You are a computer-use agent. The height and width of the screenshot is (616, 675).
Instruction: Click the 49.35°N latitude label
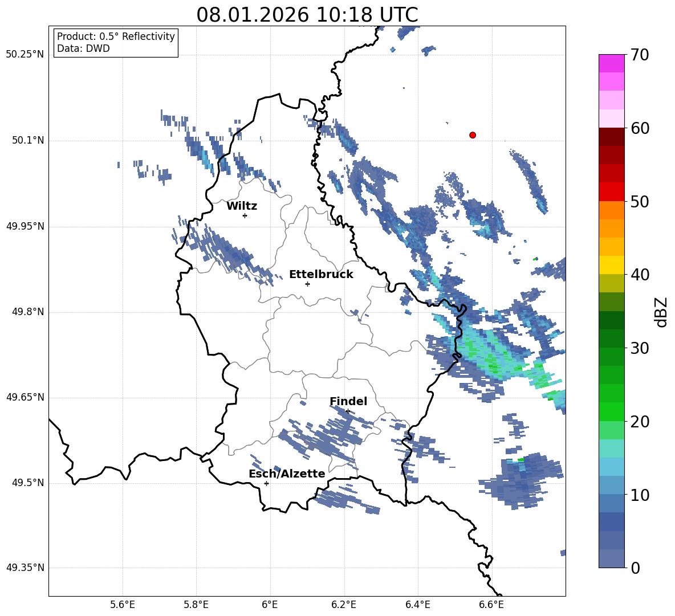point(25,568)
